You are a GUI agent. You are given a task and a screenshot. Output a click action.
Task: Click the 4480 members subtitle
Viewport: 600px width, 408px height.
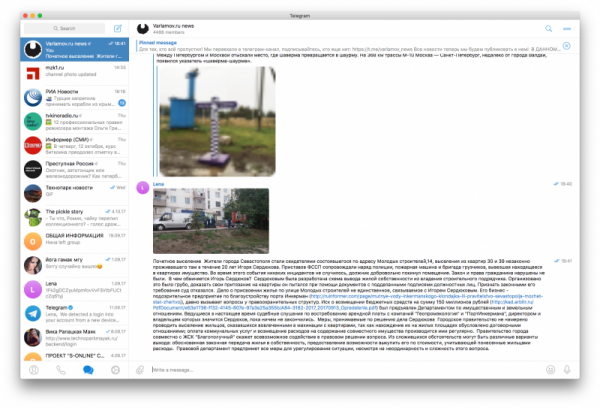pos(168,32)
